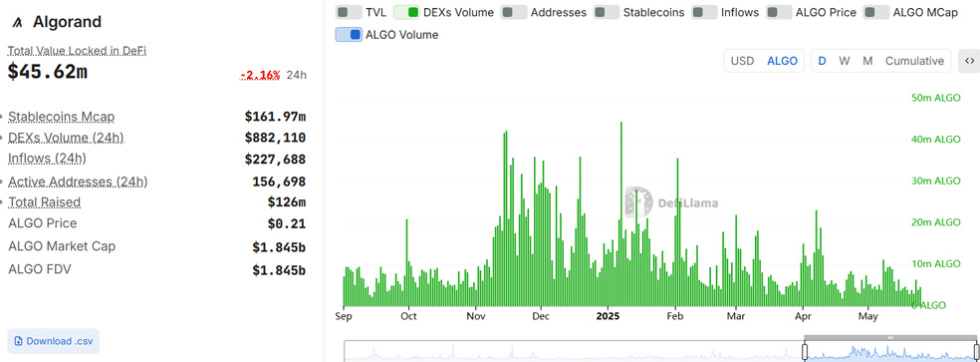Click the Inflows (24h) label
The image size is (980, 362).
click(47, 159)
